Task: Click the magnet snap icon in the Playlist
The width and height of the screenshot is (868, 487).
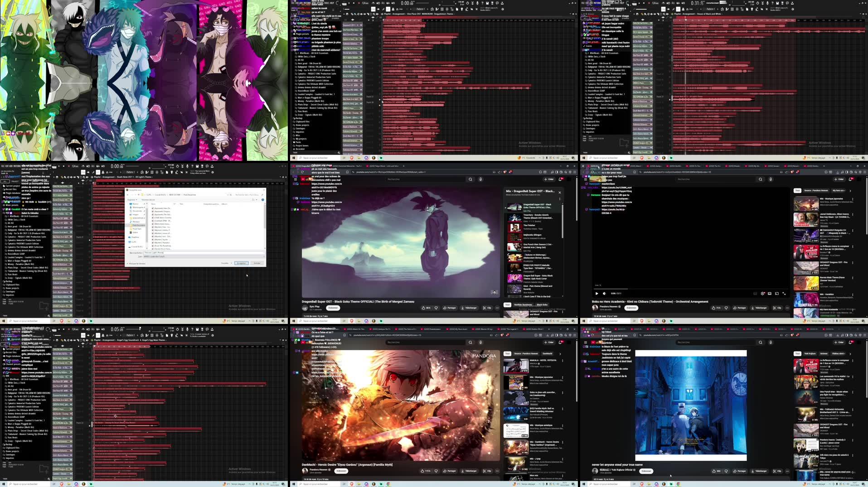Action: [347, 14]
